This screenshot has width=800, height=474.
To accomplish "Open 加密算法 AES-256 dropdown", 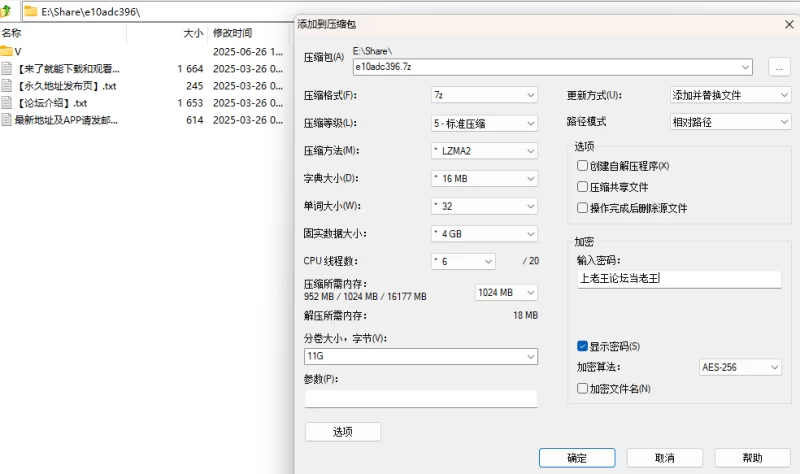I will 740,367.
